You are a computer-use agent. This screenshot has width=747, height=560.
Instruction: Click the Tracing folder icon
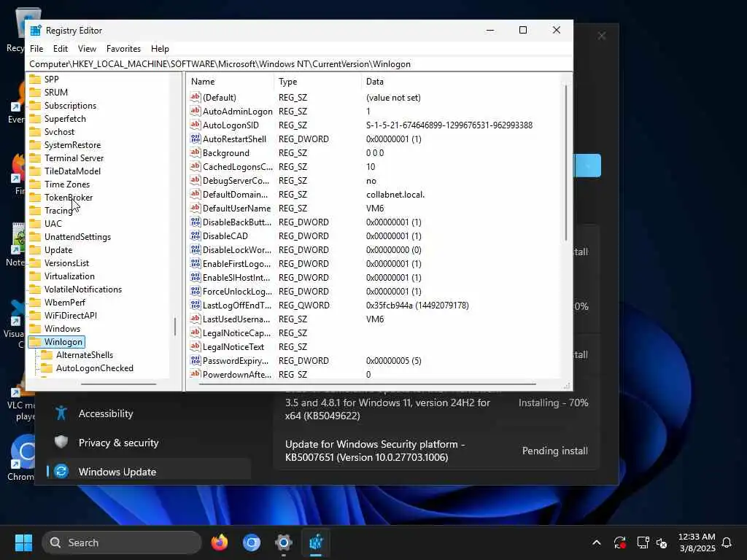(x=35, y=211)
